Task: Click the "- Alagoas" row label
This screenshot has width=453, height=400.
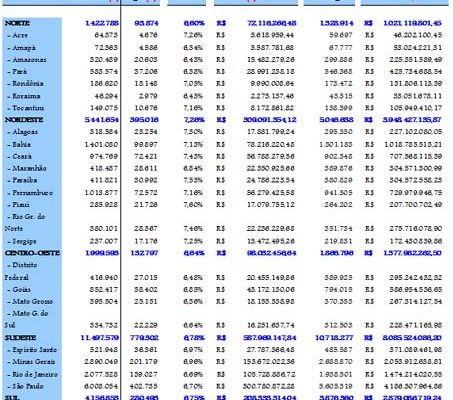Action: pos(22,132)
